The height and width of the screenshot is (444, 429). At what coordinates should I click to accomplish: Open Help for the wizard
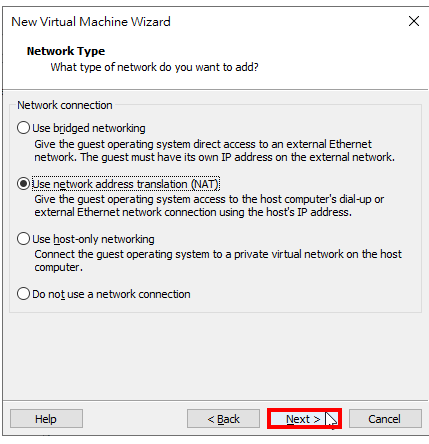(46, 419)
